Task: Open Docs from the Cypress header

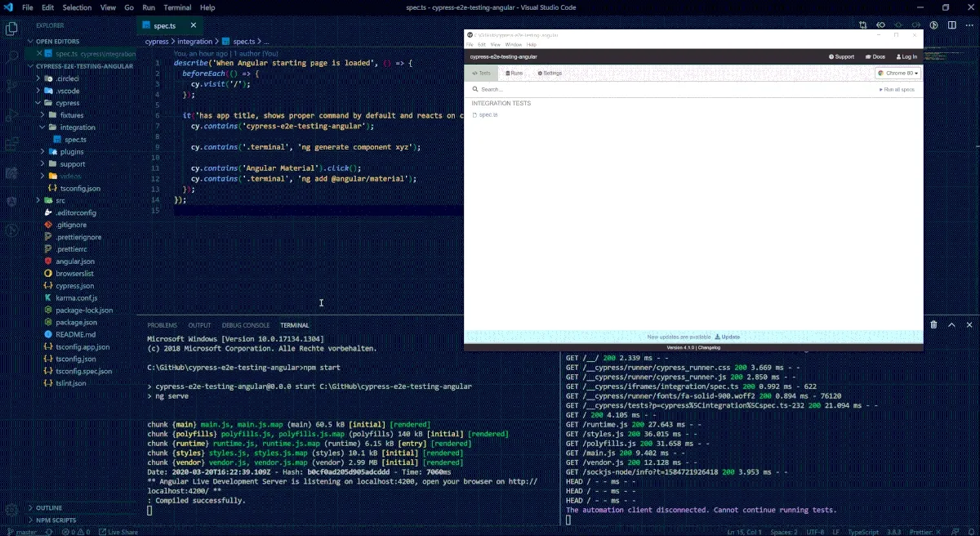Action: pos(874,57)
